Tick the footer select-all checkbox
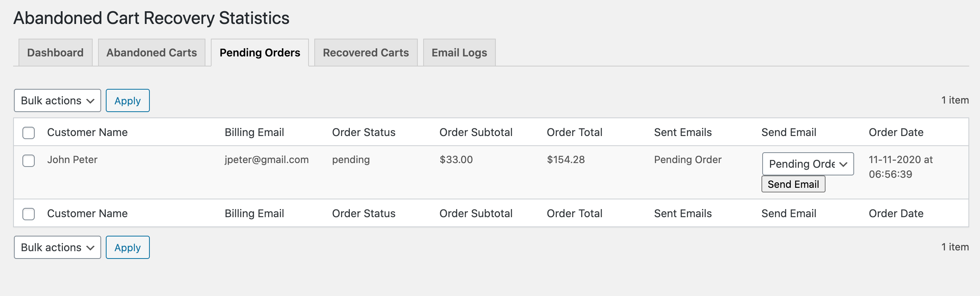The width and height of the screenshot is (980, 296). tap(29, 214)
